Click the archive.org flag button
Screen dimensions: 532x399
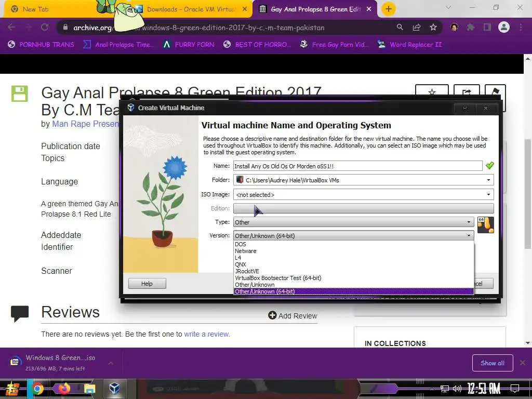point(495,91)
